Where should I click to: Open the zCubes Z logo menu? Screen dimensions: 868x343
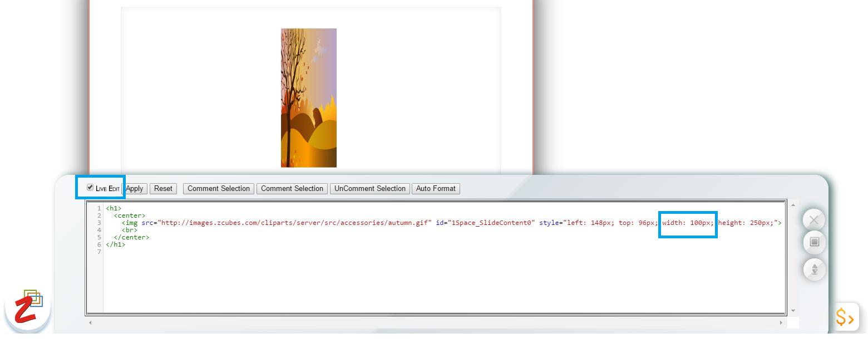click(27, 307)
